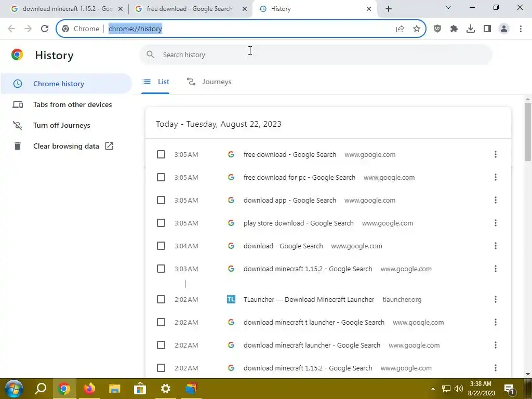This screenshot has height=399, width=532.
Task: Close the History tab
Action: 369,9
